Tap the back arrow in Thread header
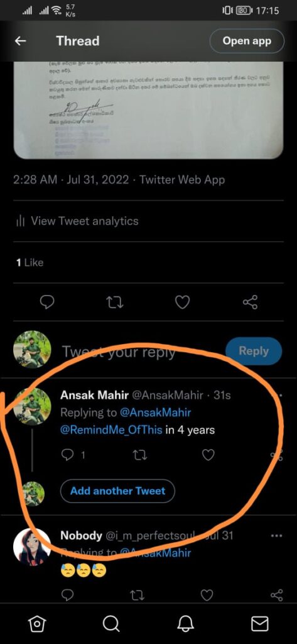297x644 pixels. (x=21, y=41)
